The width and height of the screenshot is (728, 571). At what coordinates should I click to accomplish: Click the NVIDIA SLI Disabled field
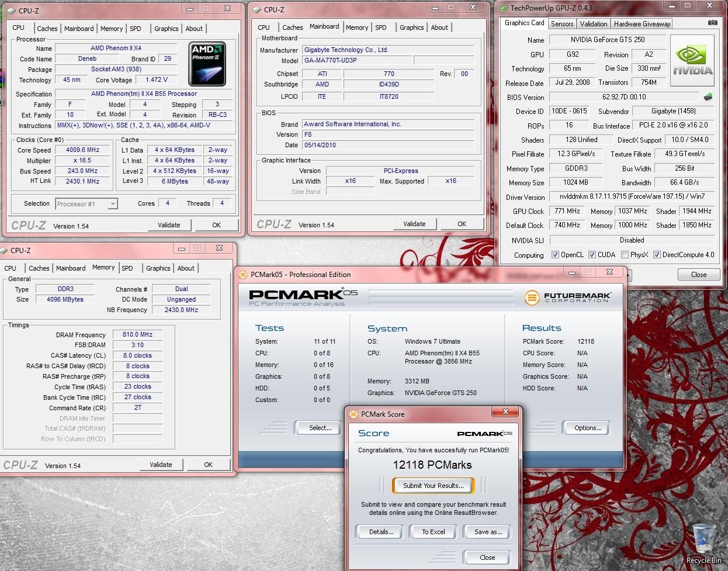click(x=632, y=240)
